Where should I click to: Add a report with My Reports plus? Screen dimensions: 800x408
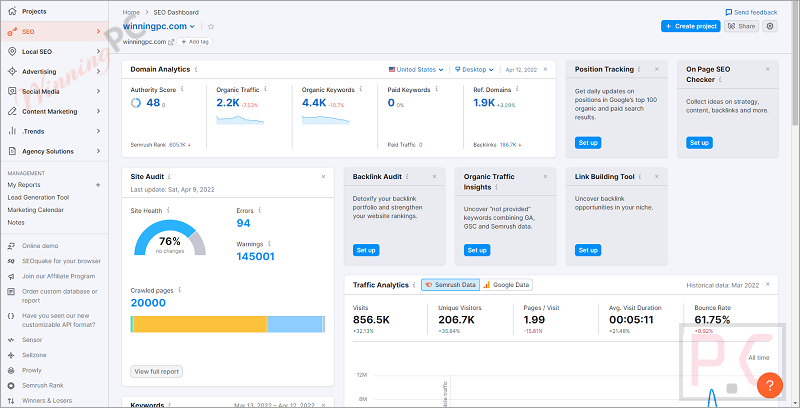(98, 185)
